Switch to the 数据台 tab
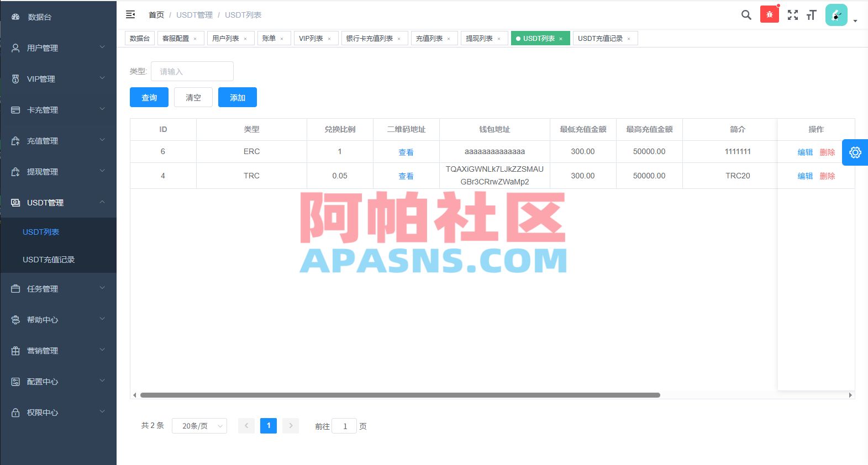Viewport: 868px width, 465px height. (140, 38)
